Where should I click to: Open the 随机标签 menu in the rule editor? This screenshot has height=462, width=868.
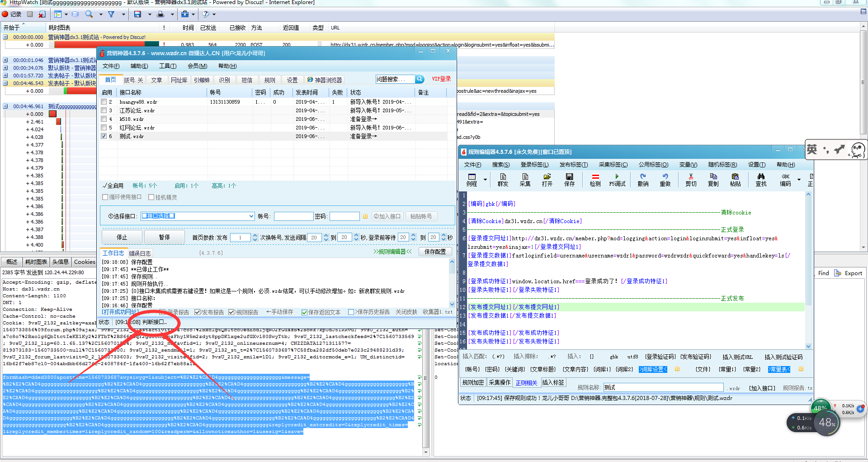coord(722,165)
